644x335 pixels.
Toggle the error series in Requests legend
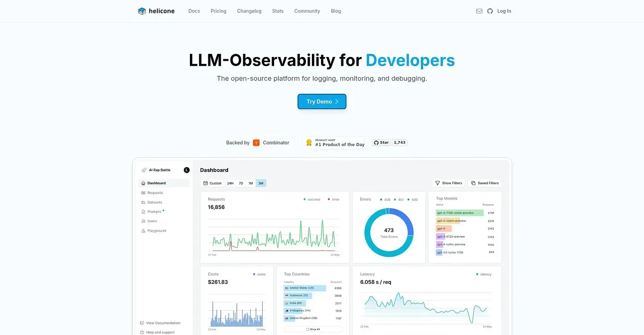(x=333, y=199)
